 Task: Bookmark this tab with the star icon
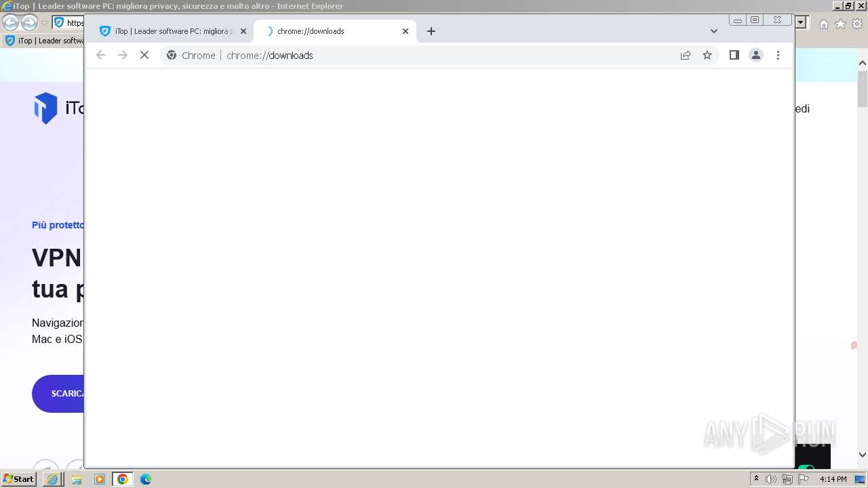coord(707,56)
